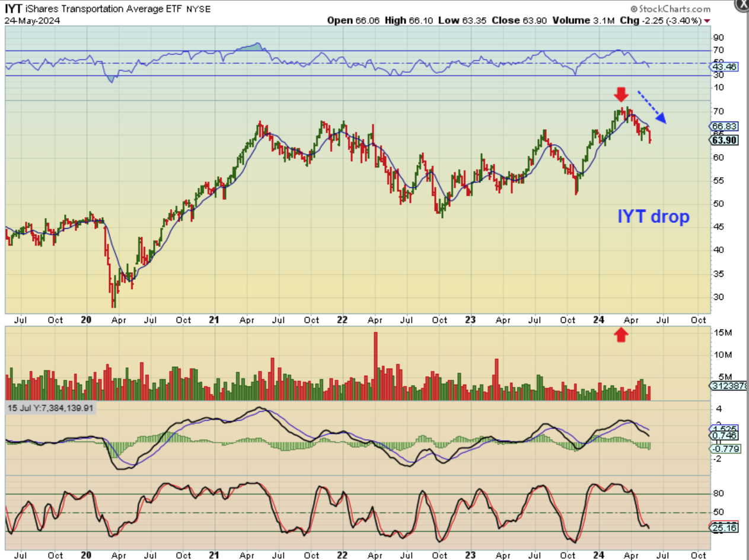Click the MACD value 1.525 tag
Image resolution: width=749 pixels, height=560 pixels.
coord(724,428)
